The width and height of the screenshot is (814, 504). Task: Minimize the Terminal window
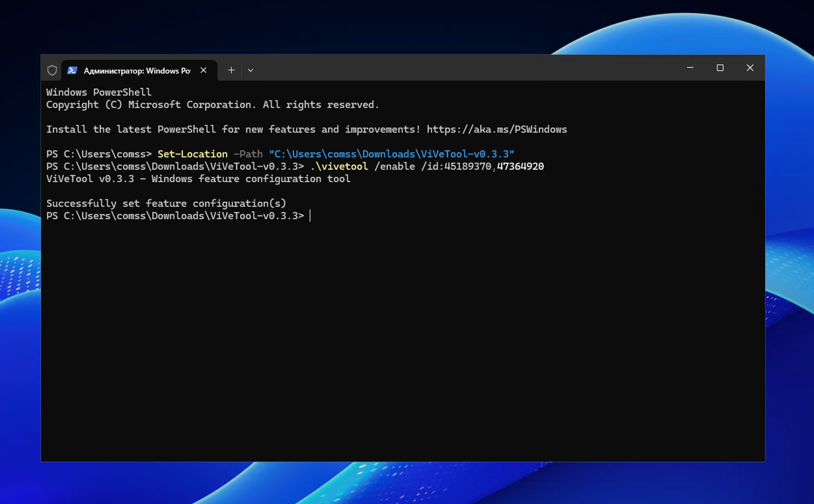click(690, 68)
